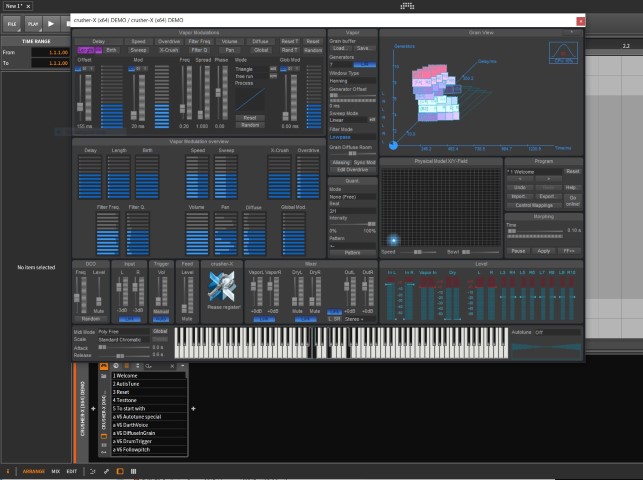Click the Apply button in Morphing panel

[543, 251]
